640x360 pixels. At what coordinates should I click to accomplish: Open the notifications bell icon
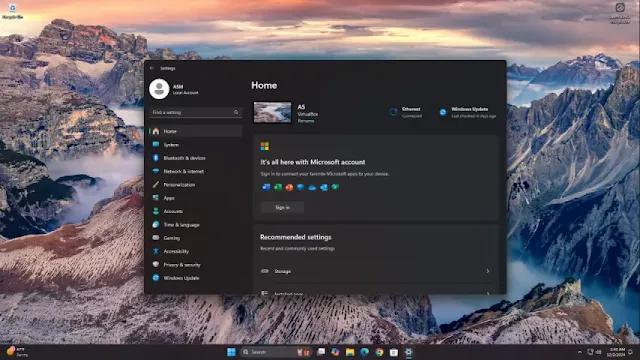[x=631, y=352]
